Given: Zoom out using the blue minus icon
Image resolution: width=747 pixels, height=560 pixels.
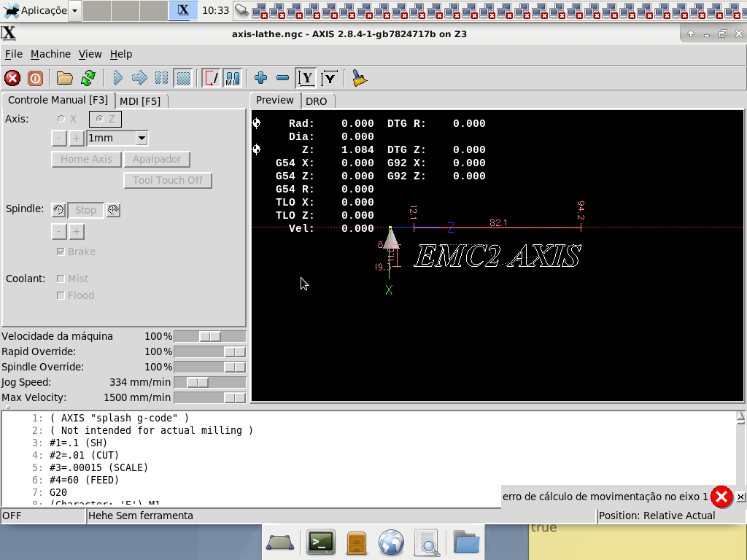Looking at the screenshot, I should click(x=282, y=78).
